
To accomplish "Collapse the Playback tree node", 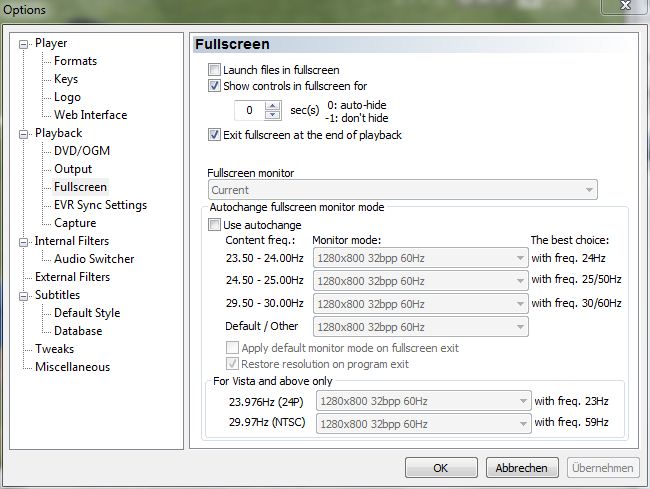I will [x=25, y=133].
